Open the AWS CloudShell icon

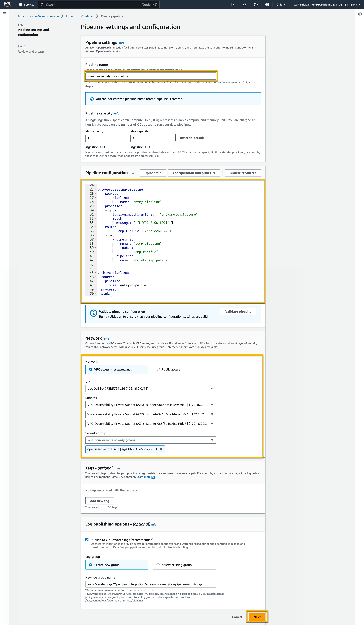pyautogui.click(x=233, y=5)
